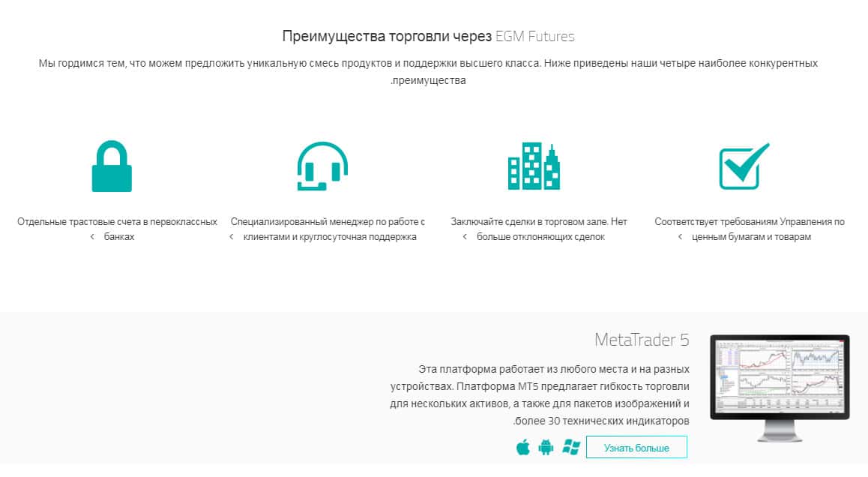The width and height of the screenshot is (868, 477).
Task: Click the 'Преимущества торговли через EGM Futures' heading
Action: click(429, 37)
